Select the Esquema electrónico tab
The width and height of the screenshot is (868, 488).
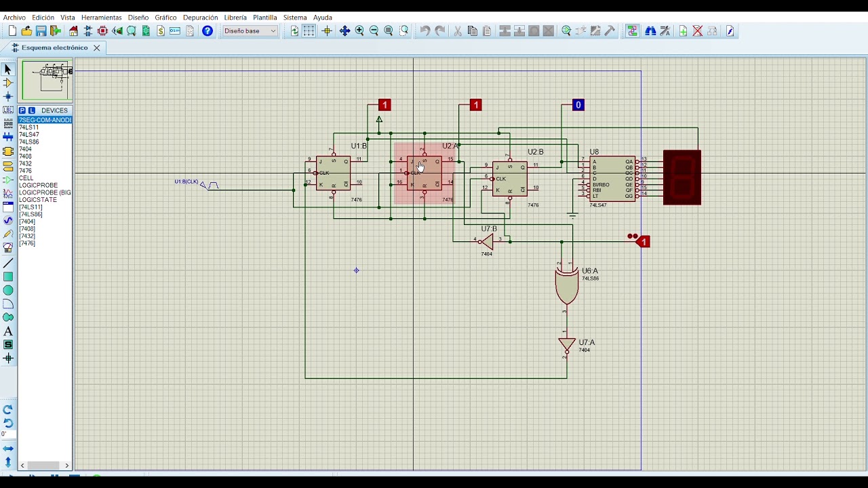pos(54,48)
